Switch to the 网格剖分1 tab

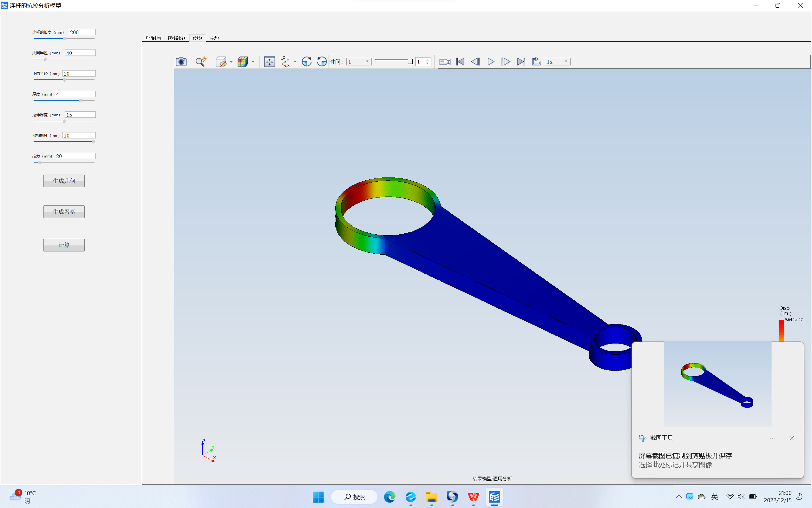coord(176,38)
